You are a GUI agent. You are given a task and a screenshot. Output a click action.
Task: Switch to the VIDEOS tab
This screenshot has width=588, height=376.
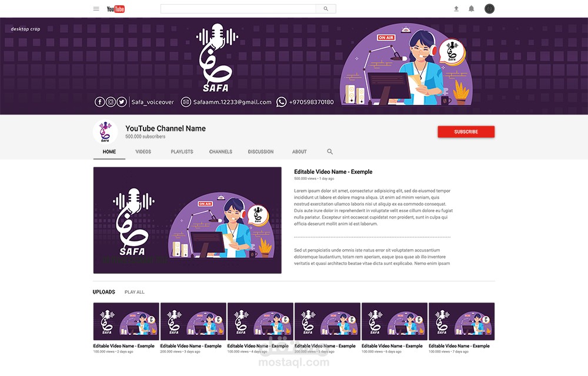[x=143, y=152]
